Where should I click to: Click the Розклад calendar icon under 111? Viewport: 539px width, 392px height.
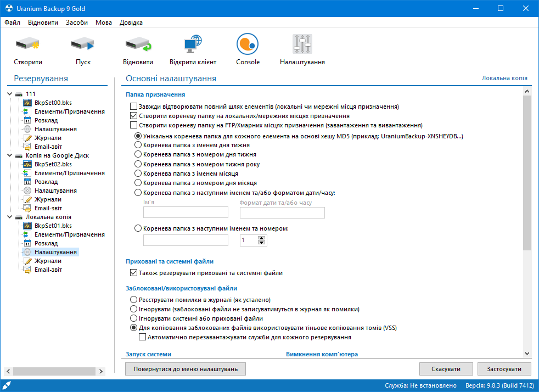[x=27, y=120]
